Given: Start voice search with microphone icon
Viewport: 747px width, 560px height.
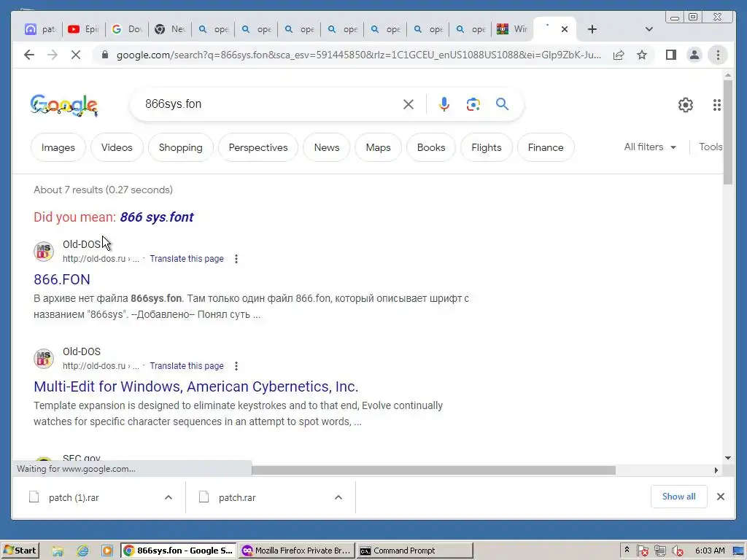Looking at the screenshot, I should pos(444,104).
